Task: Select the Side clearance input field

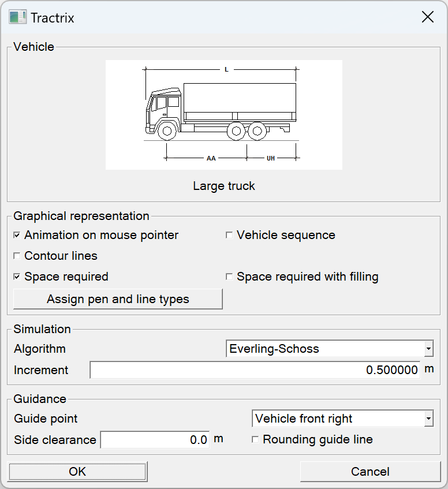Action: [x=155, y=439]
